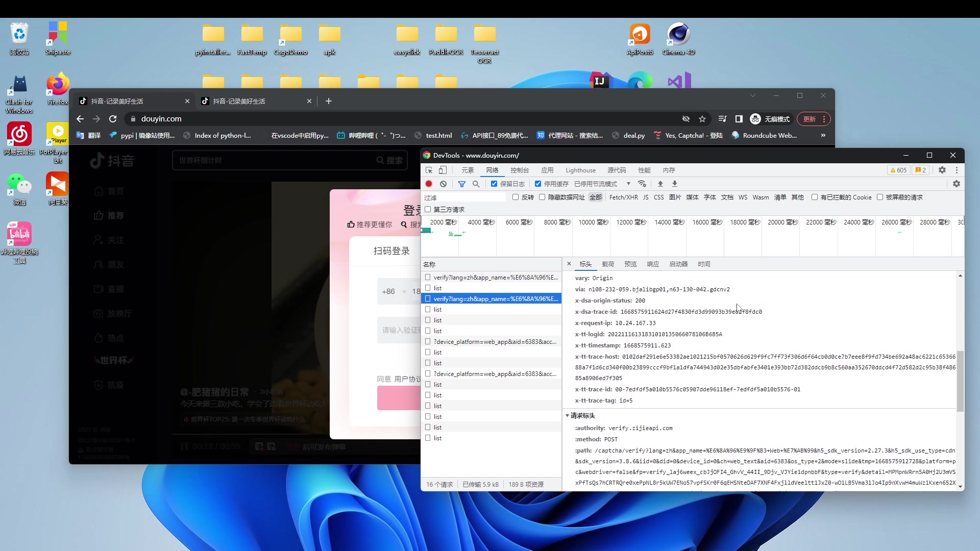Click the douyin.com address bar
Image resolution: width=980 pixels, height=551 pixels.
403,119
